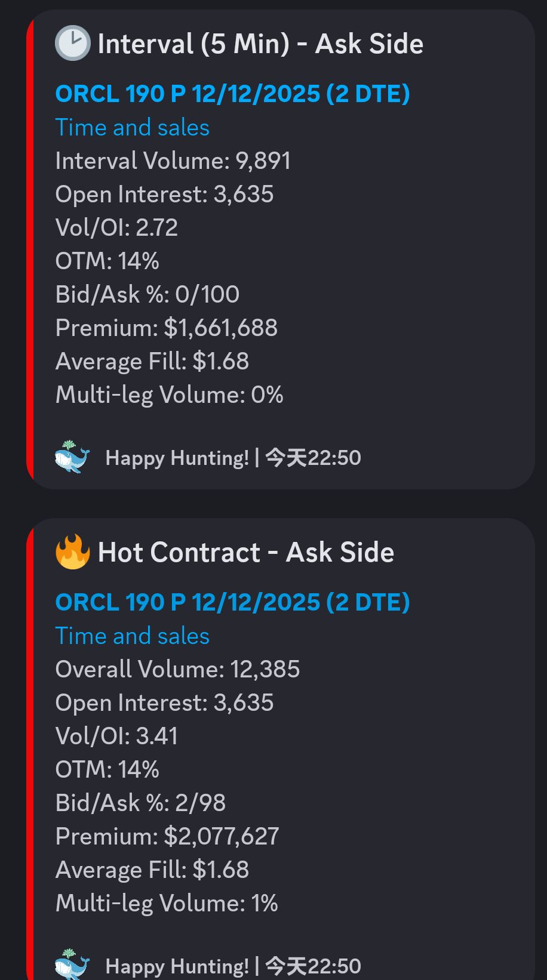Click the Premium $1,661,688 text
Viewport: 547px width, 980px height.
click(x=166, y=328)
